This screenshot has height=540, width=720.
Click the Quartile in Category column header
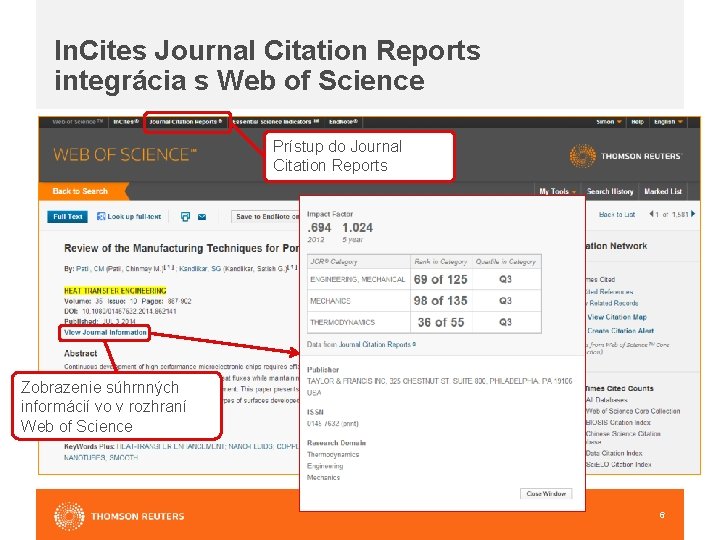point(506,262)
